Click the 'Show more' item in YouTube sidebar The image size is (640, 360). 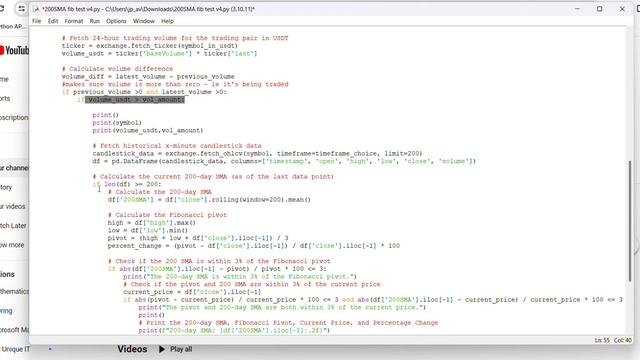pos(12,245)
